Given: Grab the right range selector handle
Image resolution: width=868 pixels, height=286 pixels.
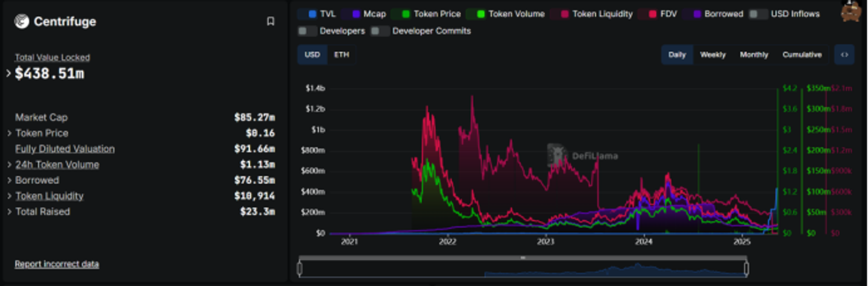Looking at the screenshot, I should pyautogui.click(x=746, y=268).
